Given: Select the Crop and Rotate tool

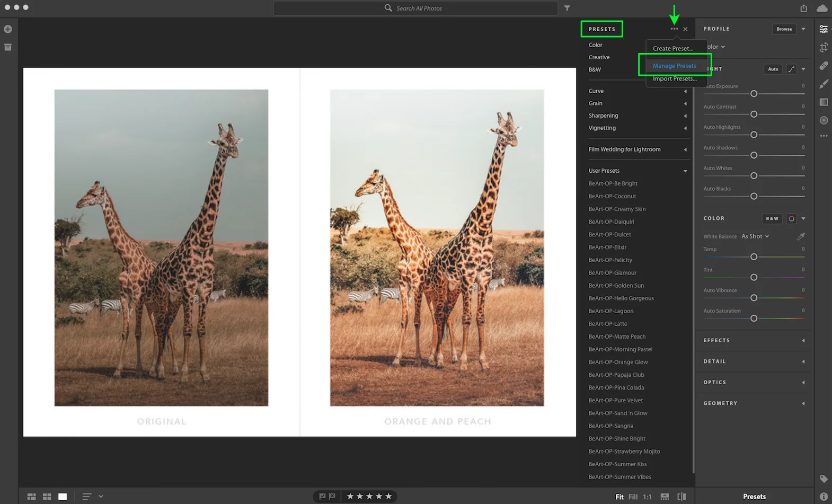Looking at the screenshot, I should pyautogui.click(x=824, y=47).
